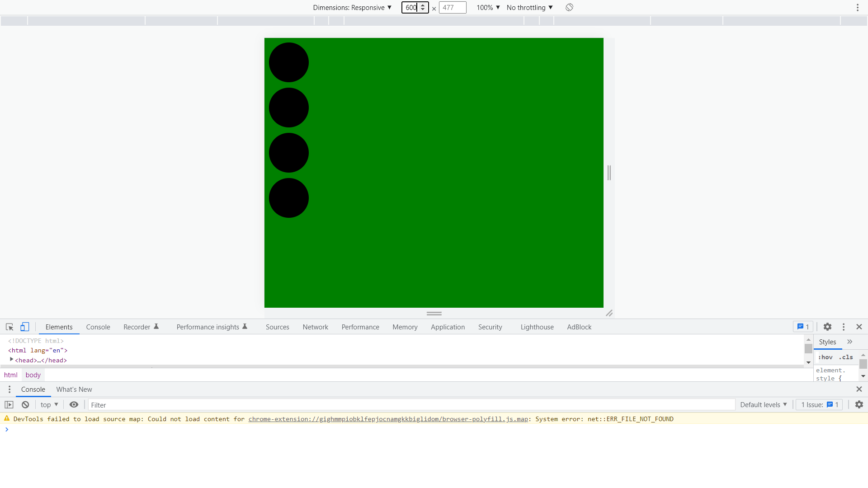Toggle the .cls class editor button
868x488 pixels.
click(x=846, y=357)
